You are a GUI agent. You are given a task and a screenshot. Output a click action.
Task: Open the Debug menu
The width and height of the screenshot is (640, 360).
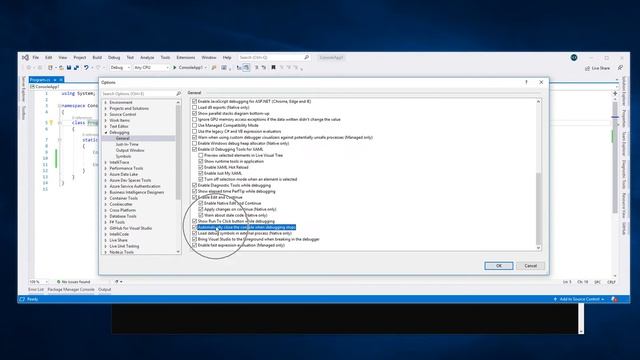point(114,58)
